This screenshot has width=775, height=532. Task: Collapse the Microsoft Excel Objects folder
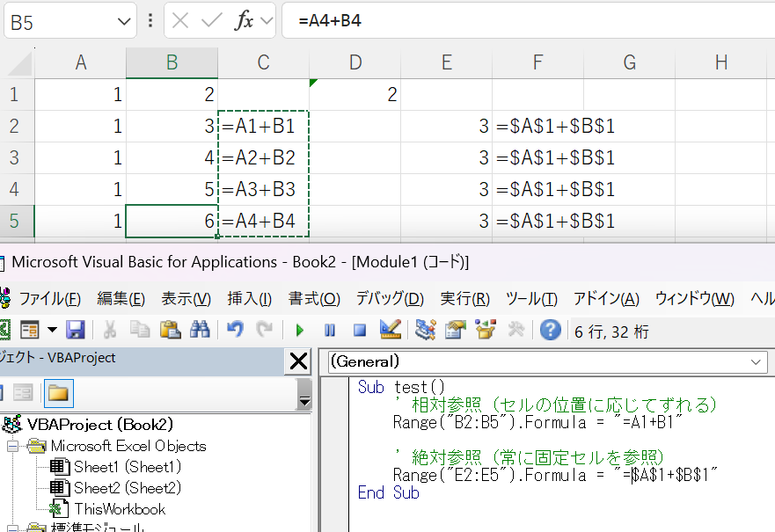point(12,447)
